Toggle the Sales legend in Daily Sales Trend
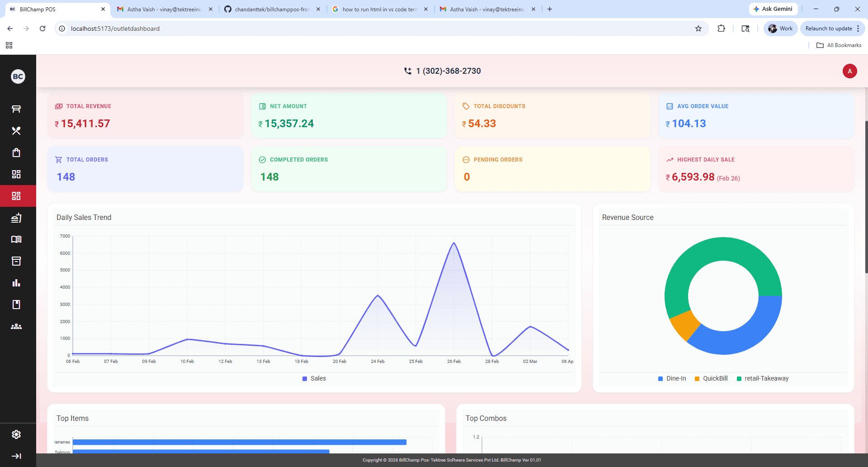The height and width of the screenshot is (467, 868). coord(314,378)
